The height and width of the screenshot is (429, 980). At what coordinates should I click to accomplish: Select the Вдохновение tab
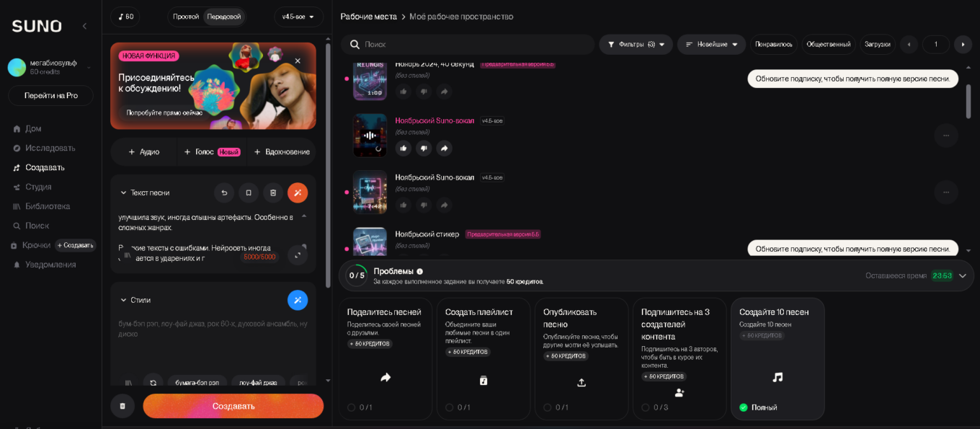(282, 152)
